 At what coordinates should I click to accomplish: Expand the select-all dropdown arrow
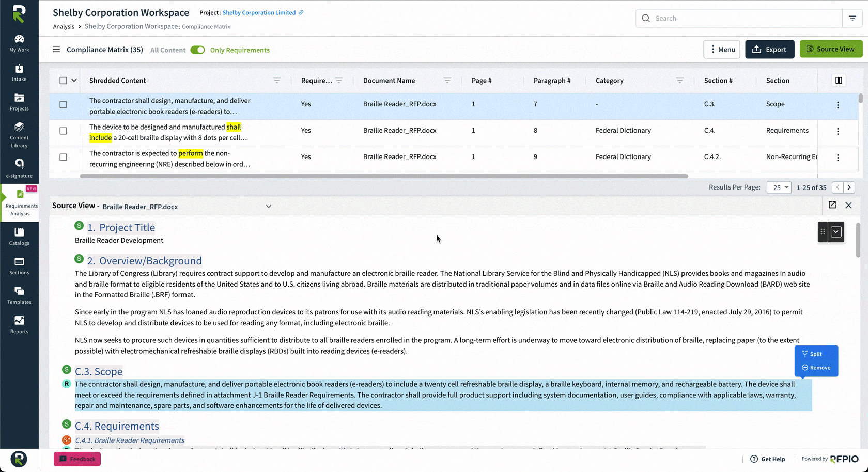pos(74,81)
